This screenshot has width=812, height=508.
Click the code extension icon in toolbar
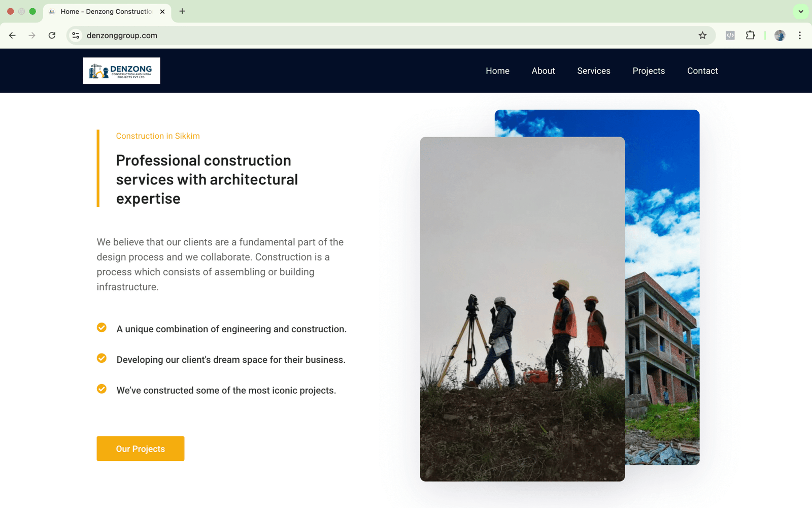(730, 36)
